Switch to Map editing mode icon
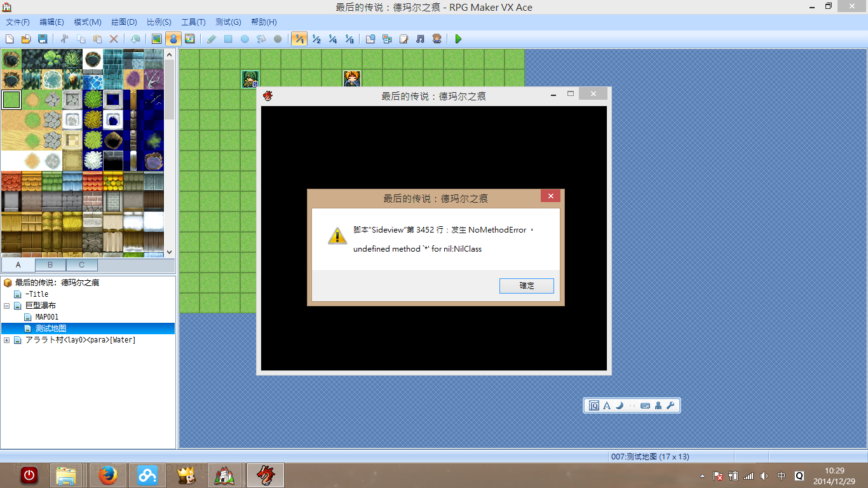The height and width of the screenshot is (488, 868). 156,39
